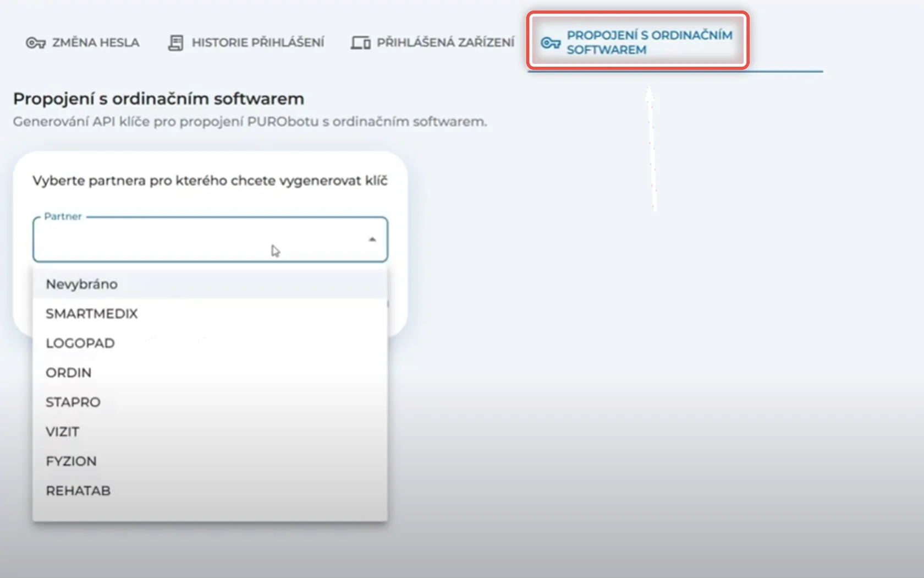
Task: Select VIZIT as partner
Action: [x=210, y=432]
